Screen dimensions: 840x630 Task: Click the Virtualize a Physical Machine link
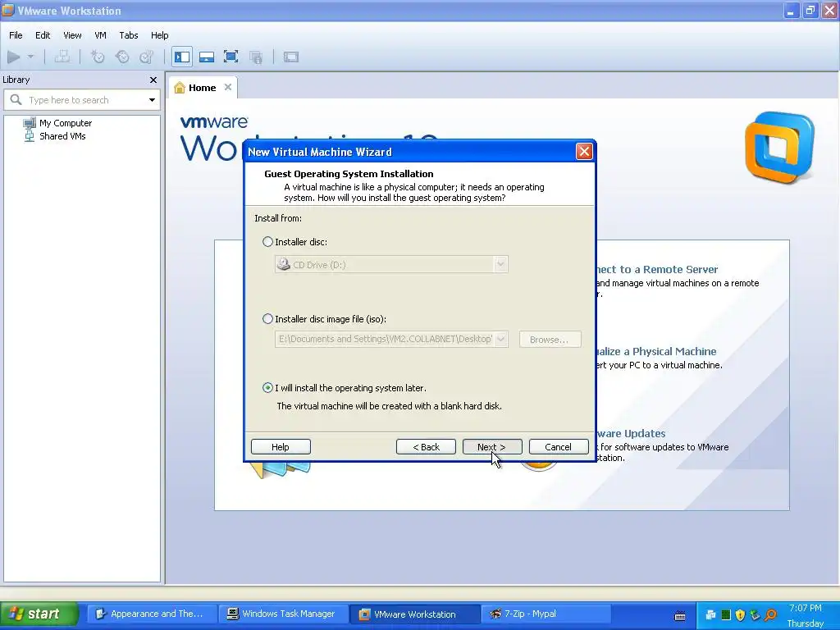656,351
